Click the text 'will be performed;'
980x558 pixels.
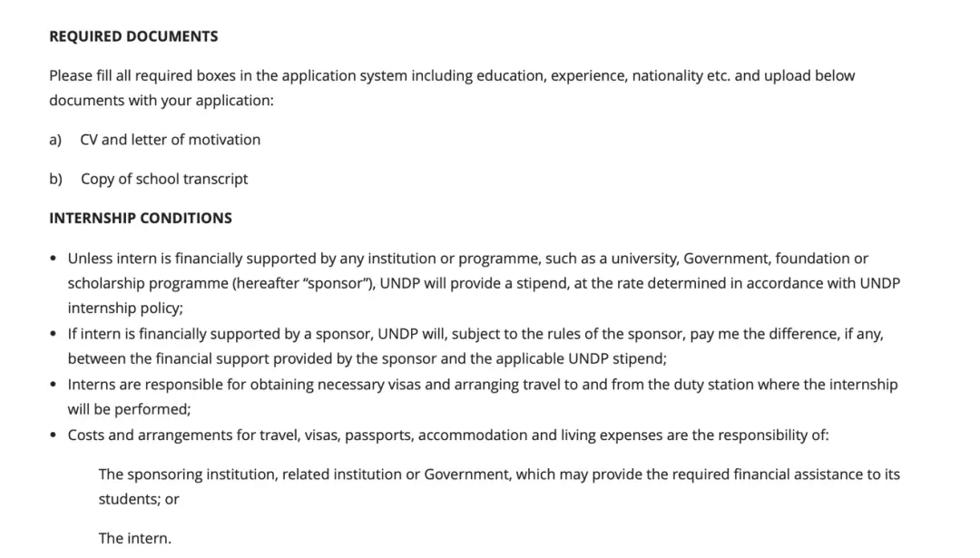130,409
